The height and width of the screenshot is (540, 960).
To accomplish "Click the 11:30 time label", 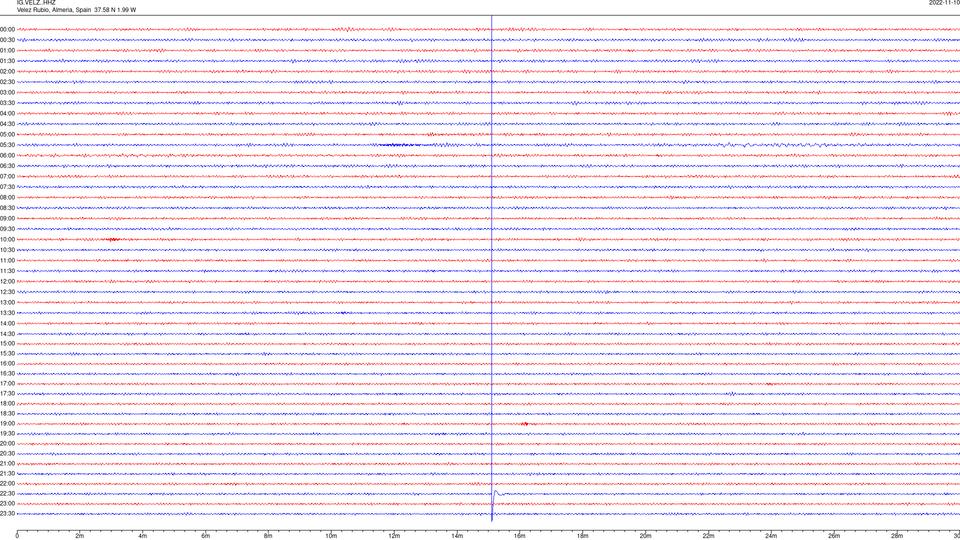I will (x=7, y=271).
